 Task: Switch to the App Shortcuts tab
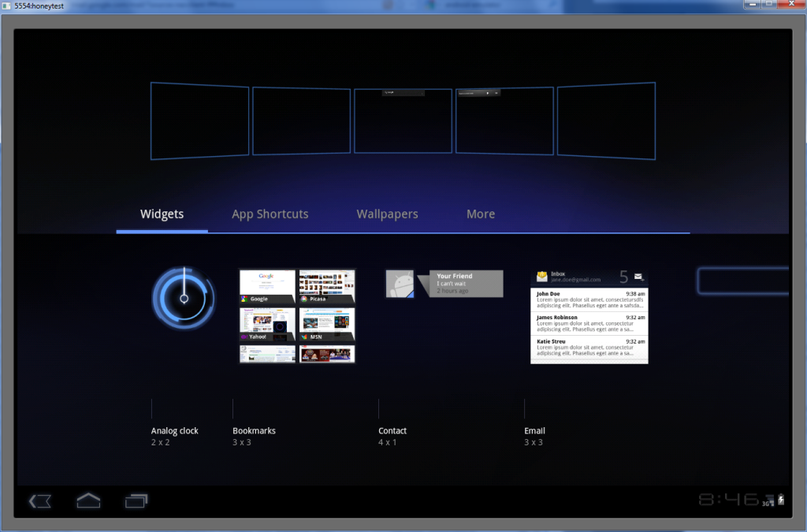pyautogui.click(x=270, y=214)
